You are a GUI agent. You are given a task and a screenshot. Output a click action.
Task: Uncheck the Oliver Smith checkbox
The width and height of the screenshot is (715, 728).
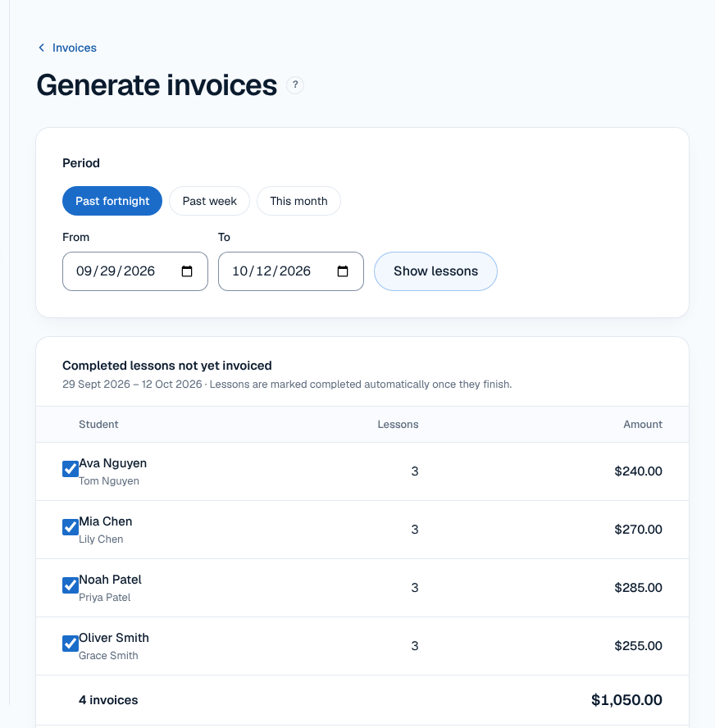71,644
